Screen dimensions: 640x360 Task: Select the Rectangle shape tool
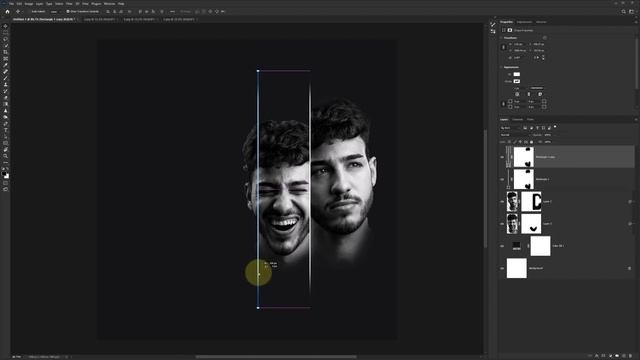pyautogui.click(x=6, y=143)
